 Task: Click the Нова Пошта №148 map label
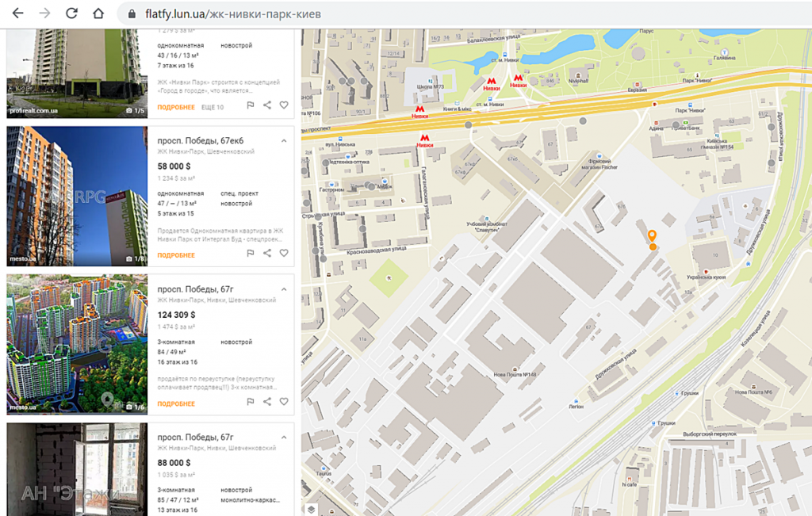click(x=515, y=375)
